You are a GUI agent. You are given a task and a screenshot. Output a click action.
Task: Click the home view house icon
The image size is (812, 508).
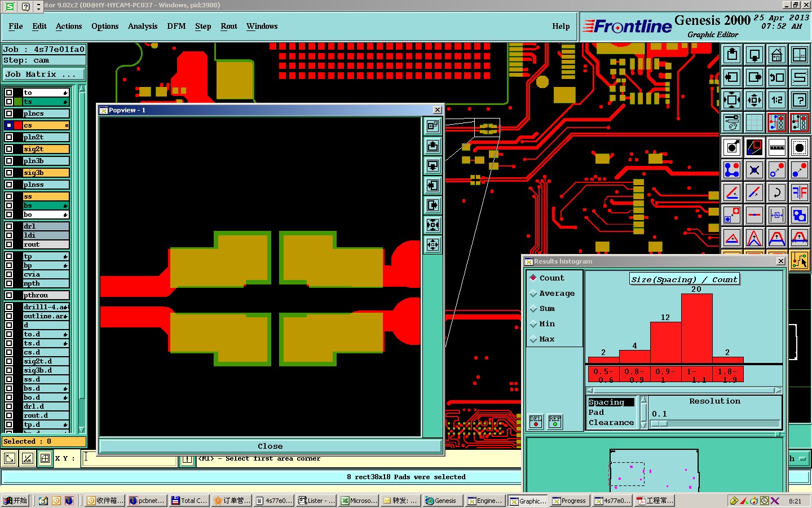point(777,55)
